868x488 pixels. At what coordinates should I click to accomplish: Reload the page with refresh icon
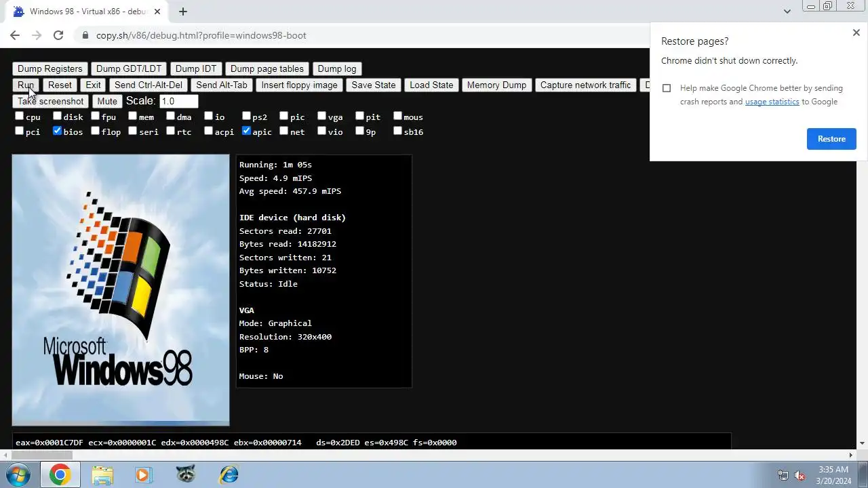click(58, 35)
